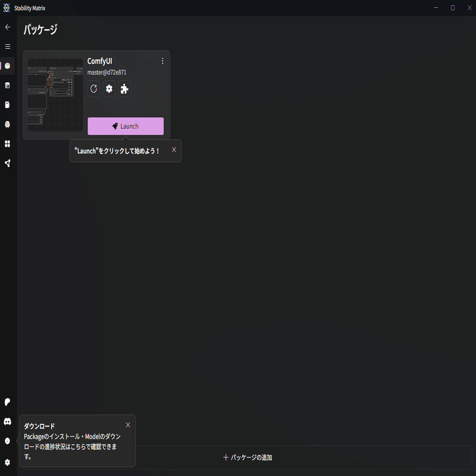
Task: Click the ダウンロード tip title text
Action: point(39,426)
